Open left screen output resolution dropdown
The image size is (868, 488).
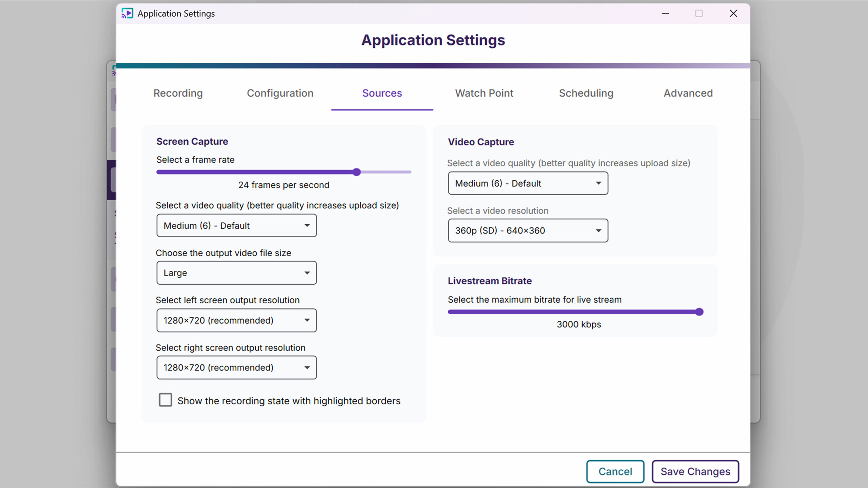click(236, 320)
